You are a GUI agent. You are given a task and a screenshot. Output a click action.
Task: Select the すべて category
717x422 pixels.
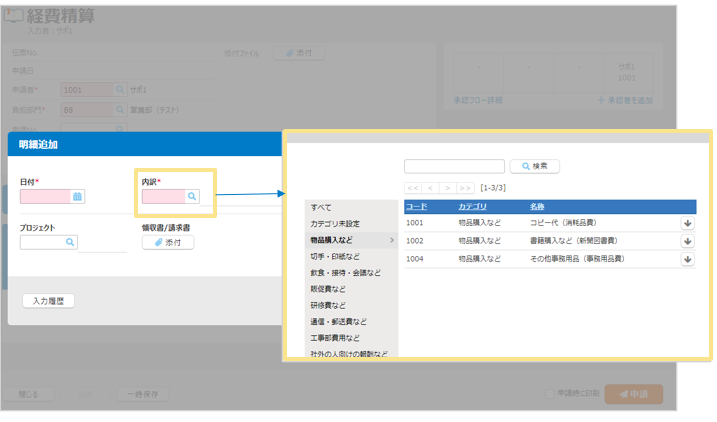click(x=321, y=207)
